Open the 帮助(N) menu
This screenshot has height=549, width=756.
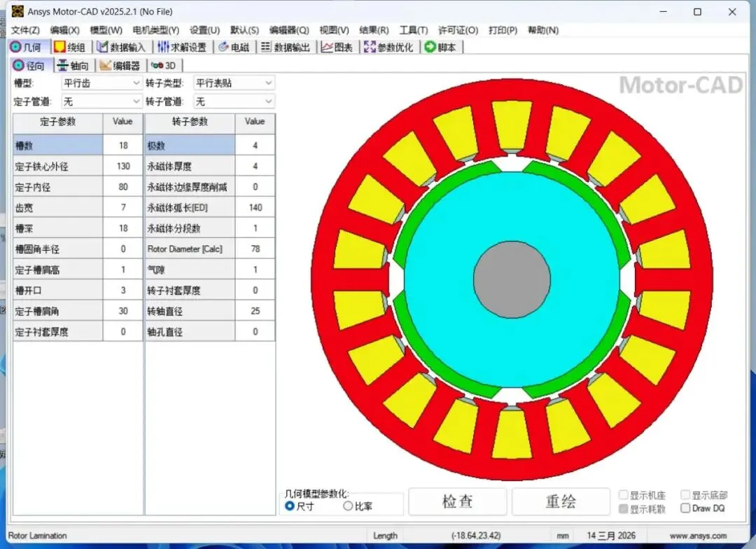pos(543,30)
